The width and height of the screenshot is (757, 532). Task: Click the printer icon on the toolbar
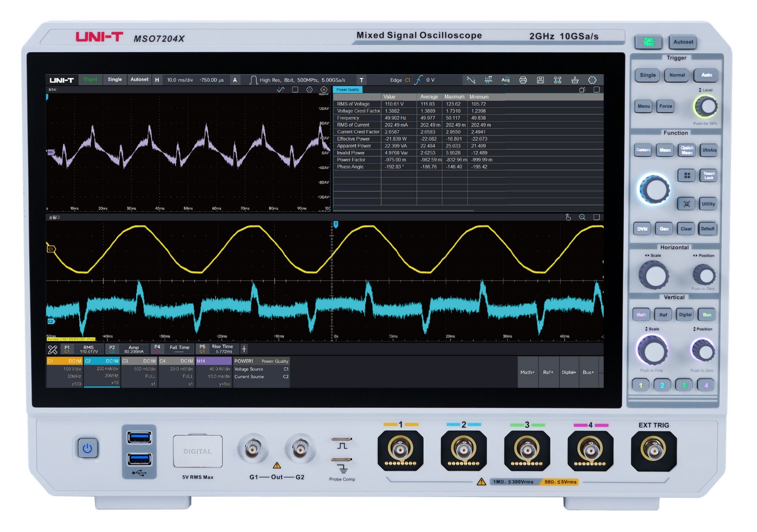pos(523,80)
